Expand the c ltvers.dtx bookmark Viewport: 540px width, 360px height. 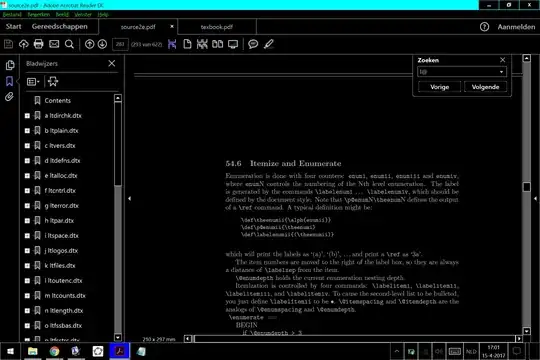[x=27, y=146]
